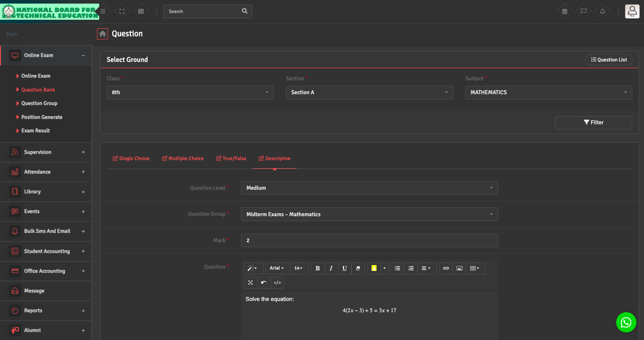Click the yellow highlight color swatch

(374, 268)
